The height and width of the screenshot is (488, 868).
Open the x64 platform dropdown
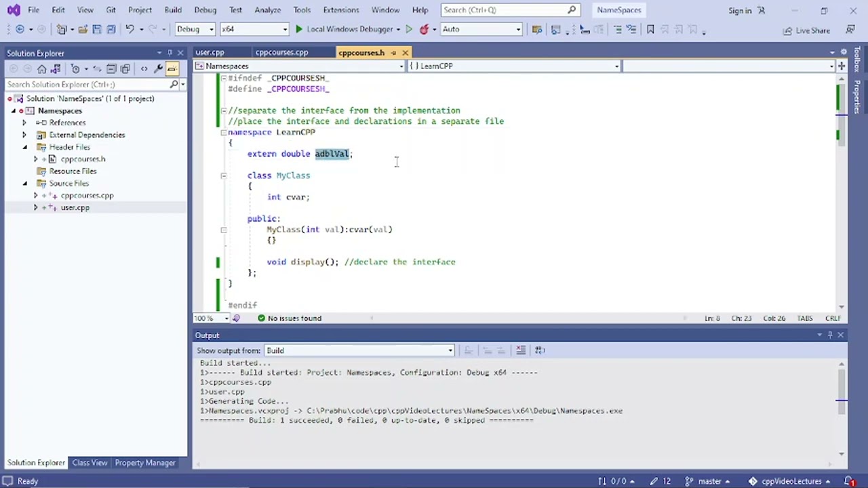[x=254, y=29]
